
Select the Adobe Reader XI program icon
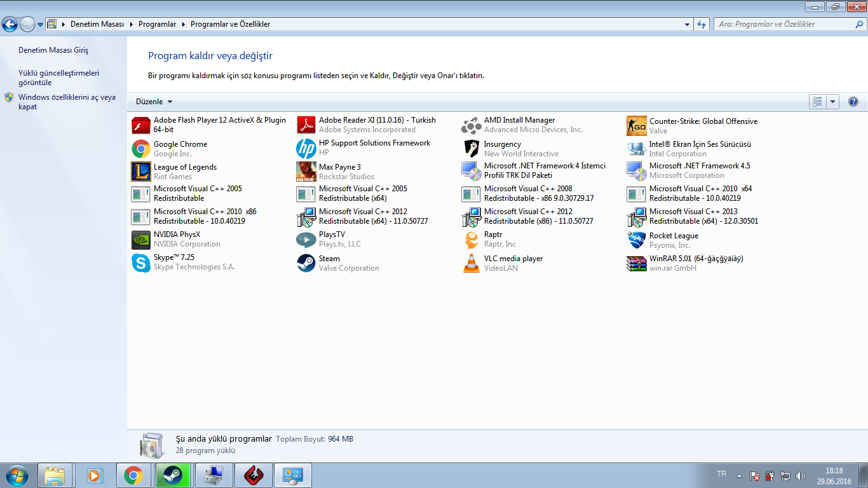(x=306, y=125)
